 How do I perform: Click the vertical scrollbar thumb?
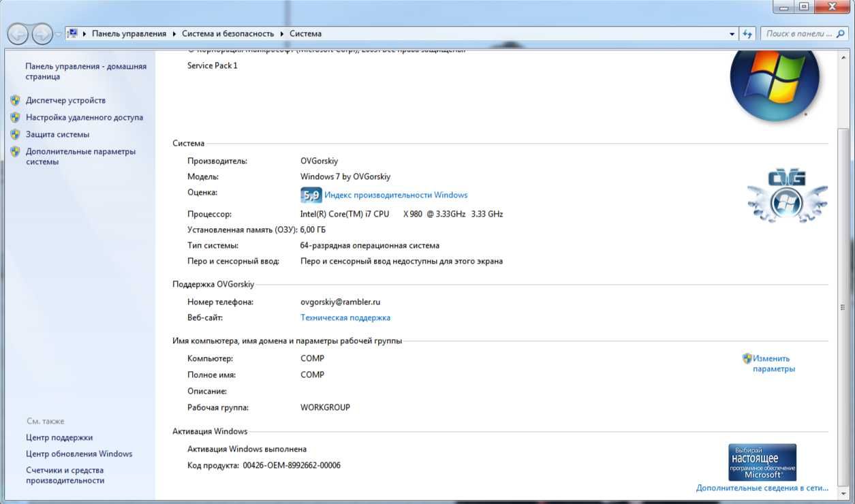point(843,307)
